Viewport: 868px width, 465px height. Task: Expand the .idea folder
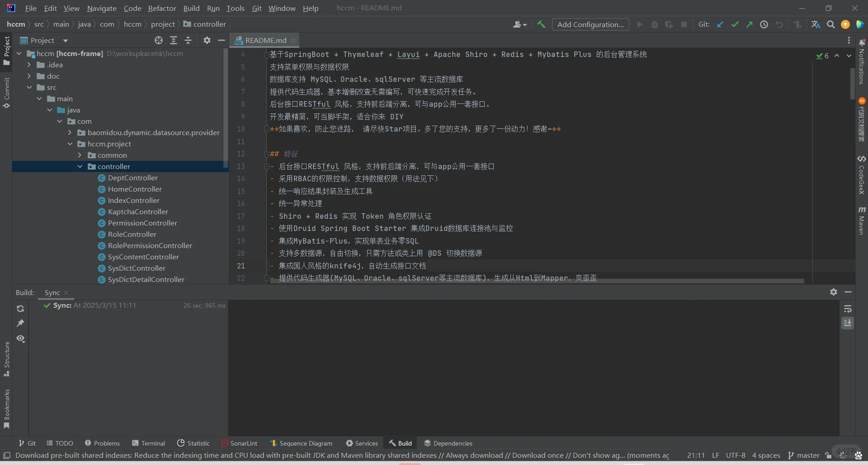[x=29, y=65]
